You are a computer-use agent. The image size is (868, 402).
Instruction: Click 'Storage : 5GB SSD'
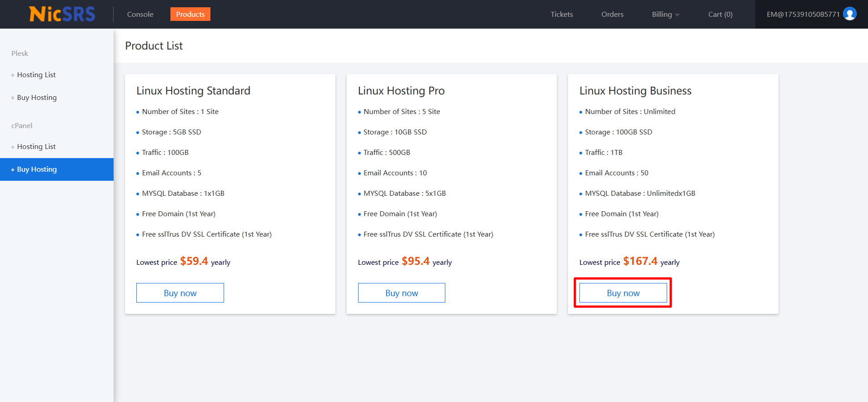(172, 132)
